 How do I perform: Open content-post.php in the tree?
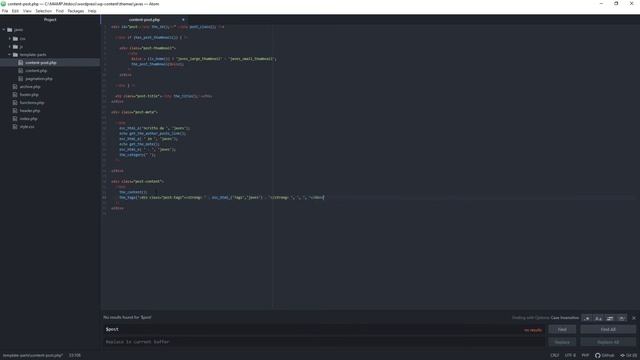coord(41,63)
